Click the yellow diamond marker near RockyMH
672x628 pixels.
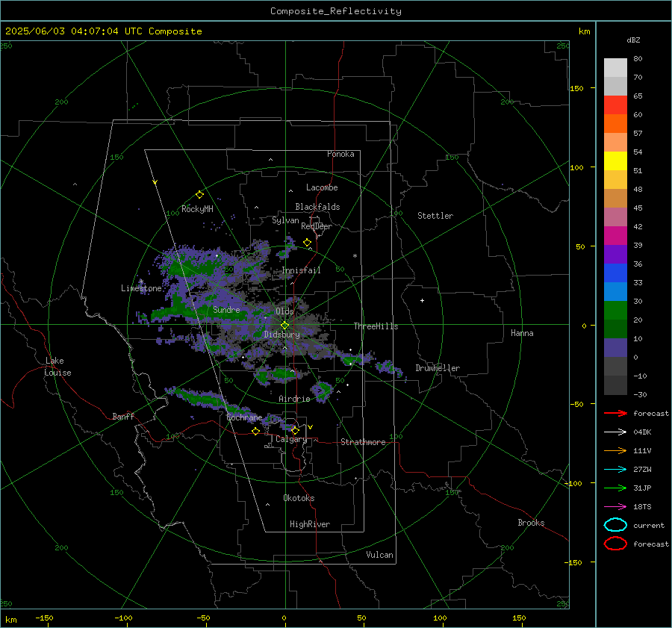tap(199, 195)
